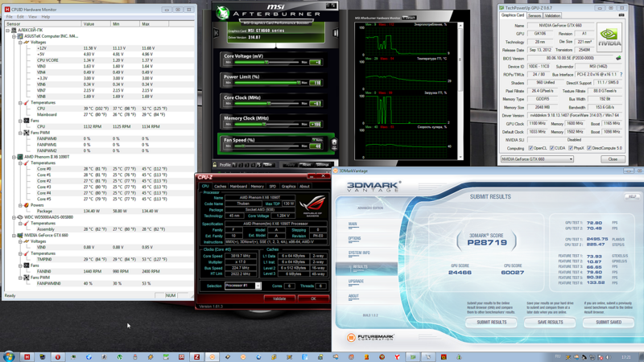Switch to the Mainboard tab in CPU-Z

tap(238, 187)
